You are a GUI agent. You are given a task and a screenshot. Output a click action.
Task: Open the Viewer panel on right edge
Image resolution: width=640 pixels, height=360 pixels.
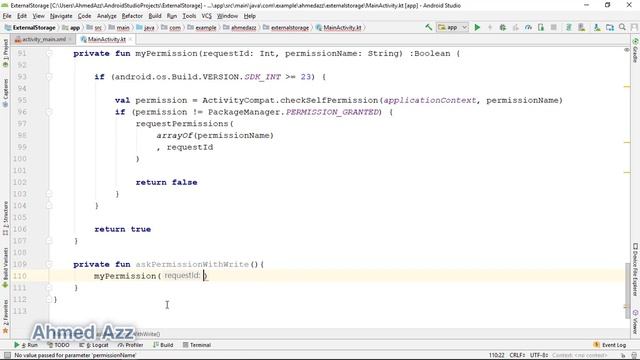click(635, 322)
